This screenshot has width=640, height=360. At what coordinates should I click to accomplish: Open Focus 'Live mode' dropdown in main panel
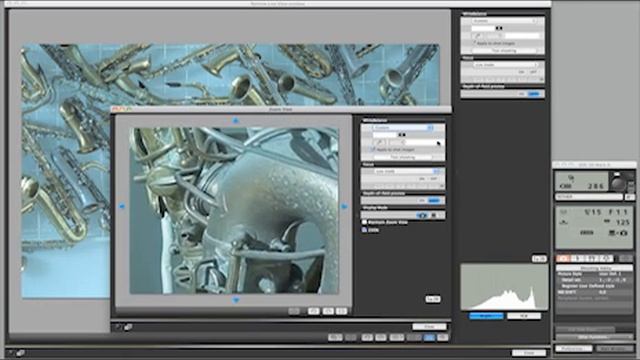(506, 64)
